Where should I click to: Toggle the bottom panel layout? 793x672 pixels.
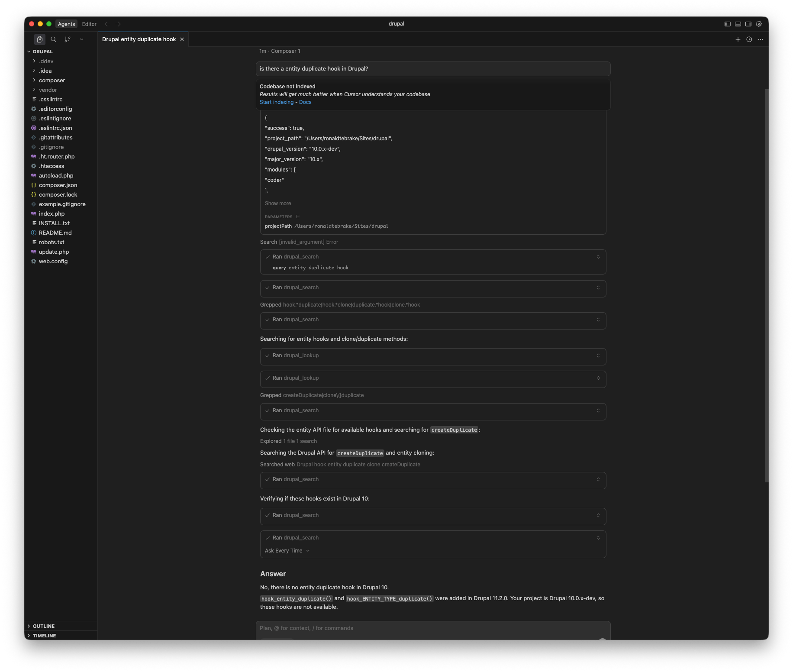point(738,24)
